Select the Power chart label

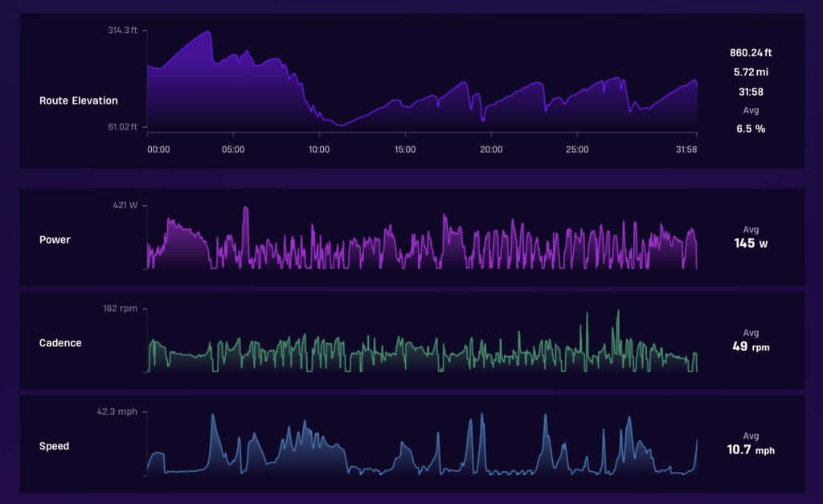point(55,240)
